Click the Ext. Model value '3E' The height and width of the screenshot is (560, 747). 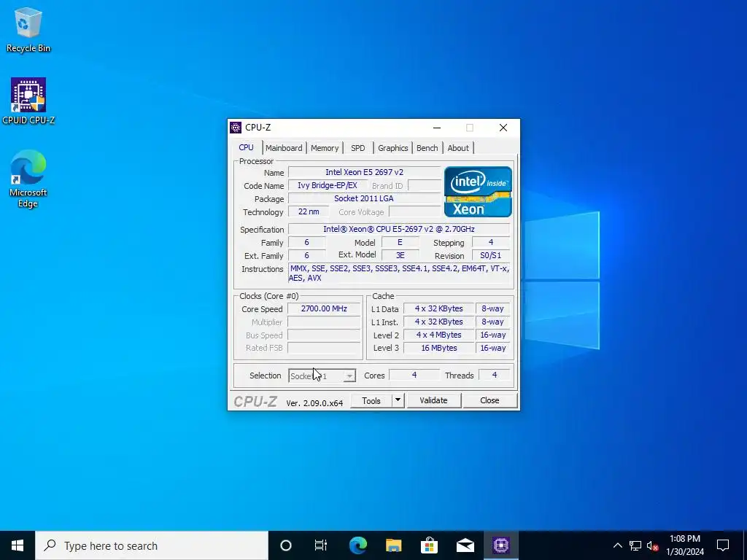pyautogui.click(x=400, y=256)
